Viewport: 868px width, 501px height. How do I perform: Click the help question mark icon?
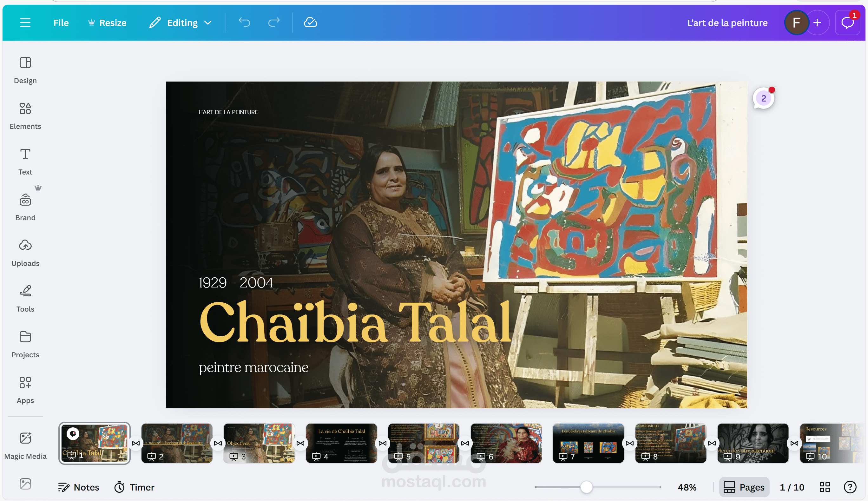850,487
